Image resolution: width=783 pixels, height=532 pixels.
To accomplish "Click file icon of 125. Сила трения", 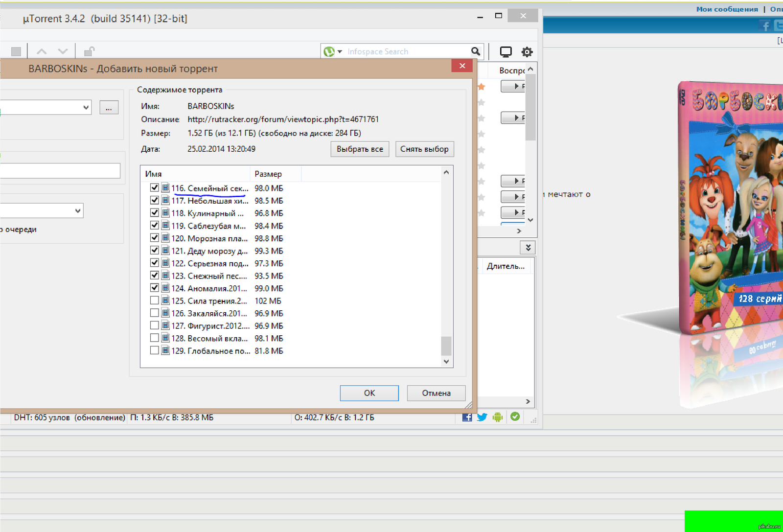I will [x=165, y=301].
